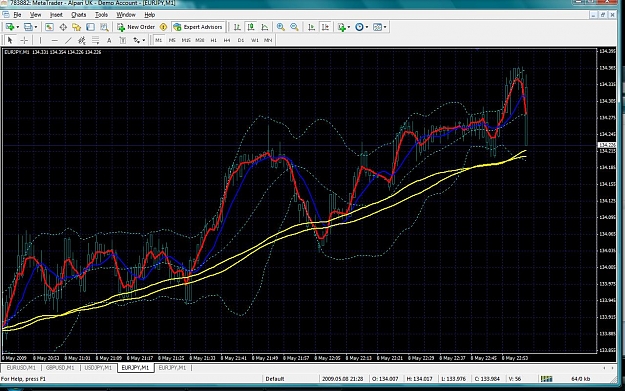
Task: Click the New Order button
Action: point(136,27)
